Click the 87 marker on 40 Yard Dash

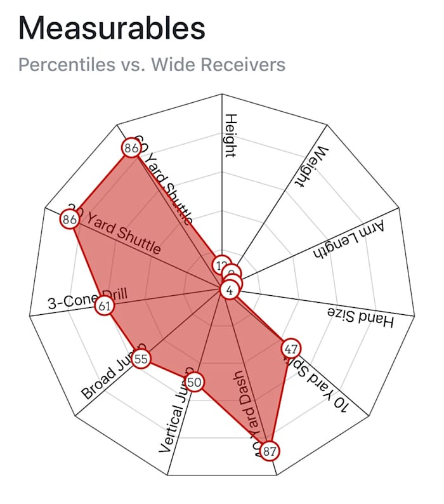(x=269, y=451)
